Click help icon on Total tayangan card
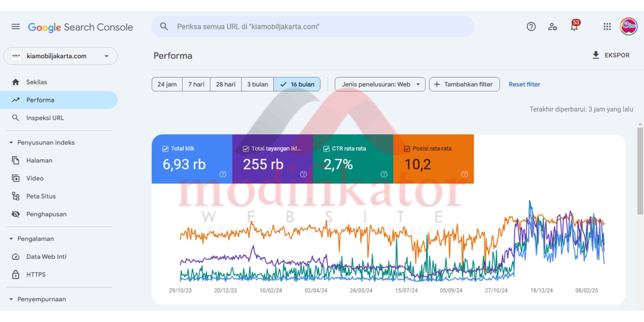Viewport: 644px width, 322px height. click(303, 174)
